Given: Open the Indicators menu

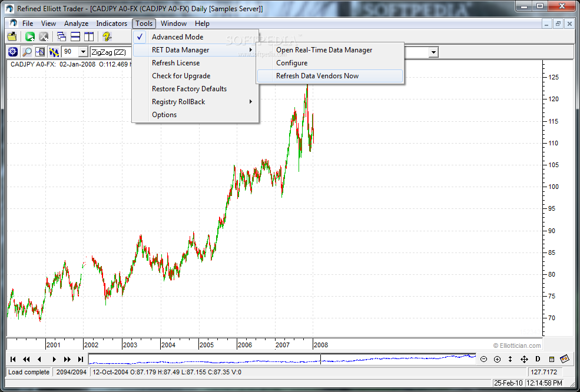Looking at the screenshot, I should [x=112, y=24].
